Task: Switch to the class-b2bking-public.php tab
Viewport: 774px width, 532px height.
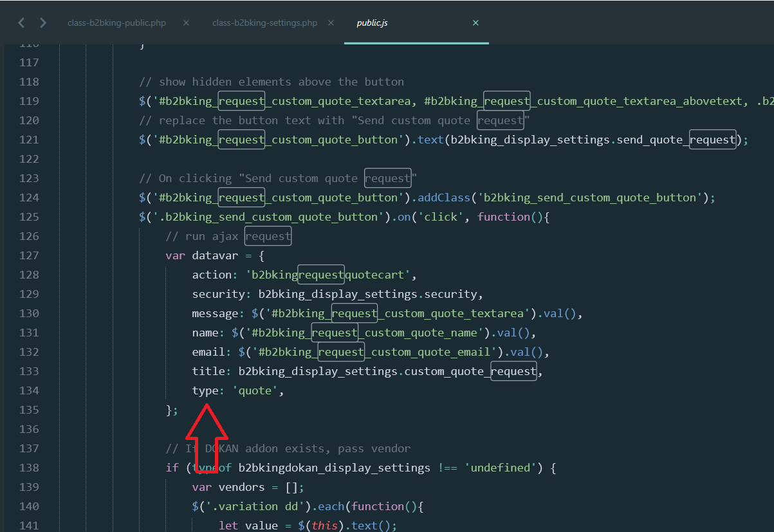Action: 116,23
